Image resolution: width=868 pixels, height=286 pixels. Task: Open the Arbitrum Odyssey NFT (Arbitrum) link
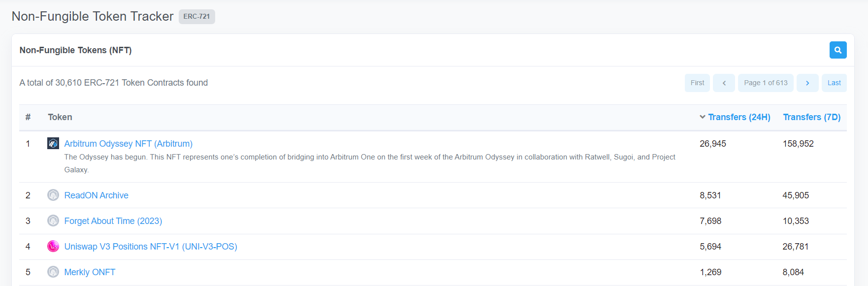[x=128, y=144]
